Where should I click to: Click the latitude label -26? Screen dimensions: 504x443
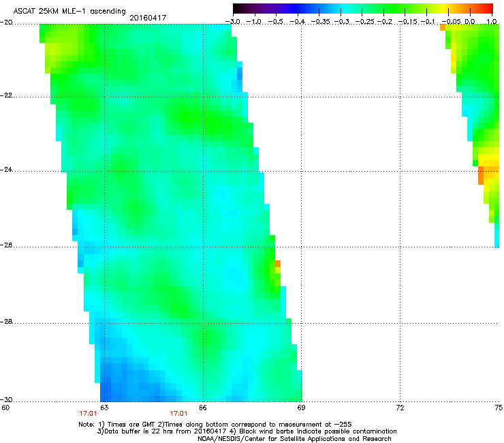pyautogui.click(x=6, y=245)
